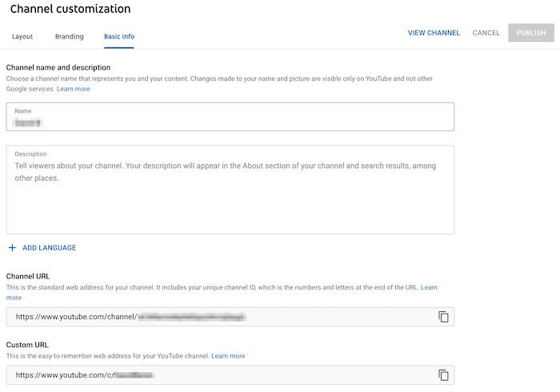The height and width of the screenshot is (392, 560).
Task: Select the Custom URL text field
Action: click(216, 375)
